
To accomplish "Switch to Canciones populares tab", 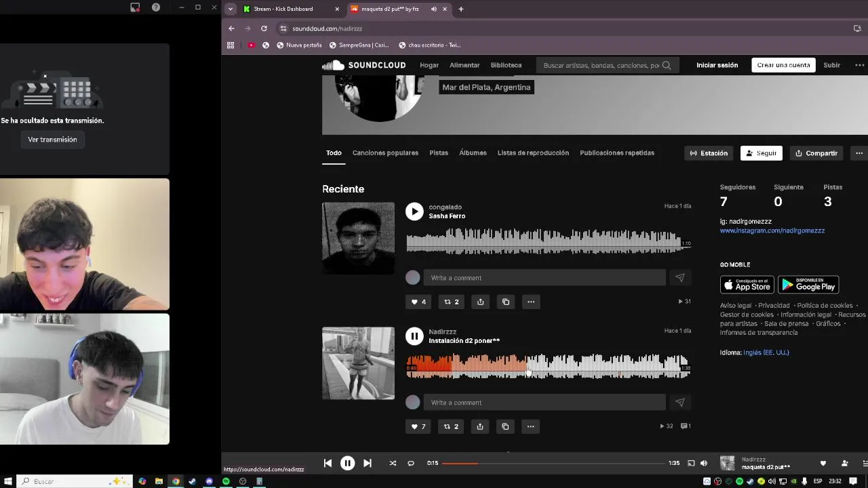I will tap(385, 153).
